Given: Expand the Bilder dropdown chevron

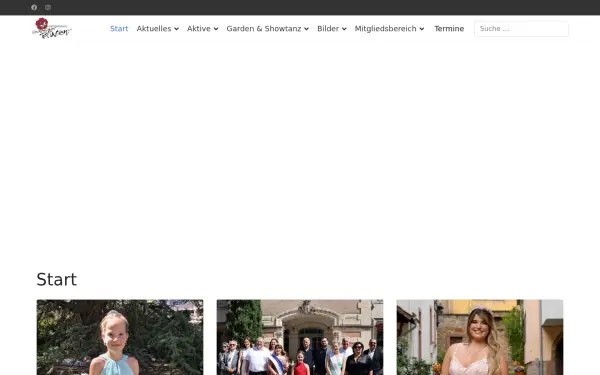Looking at the screenshot, I should (x=344, y=29).
